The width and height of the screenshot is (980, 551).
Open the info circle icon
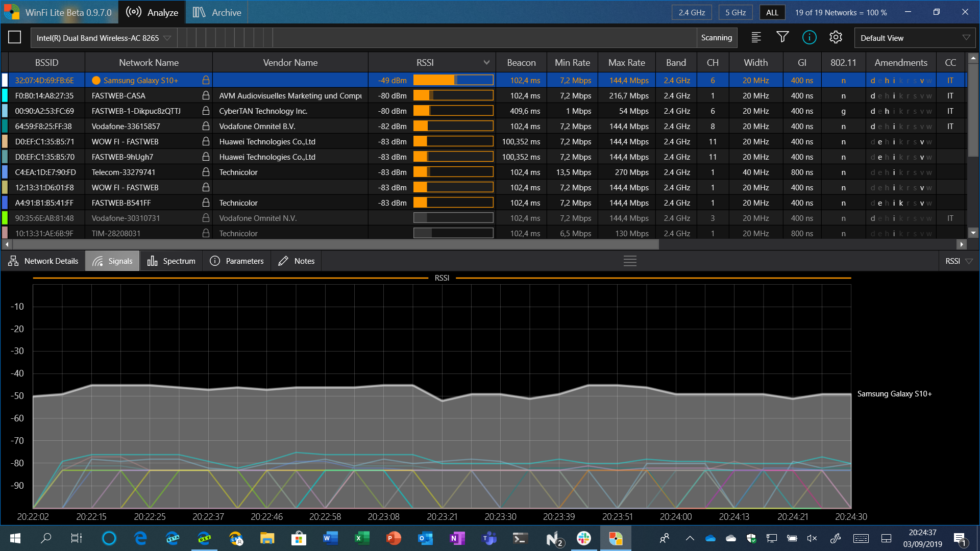809,37
